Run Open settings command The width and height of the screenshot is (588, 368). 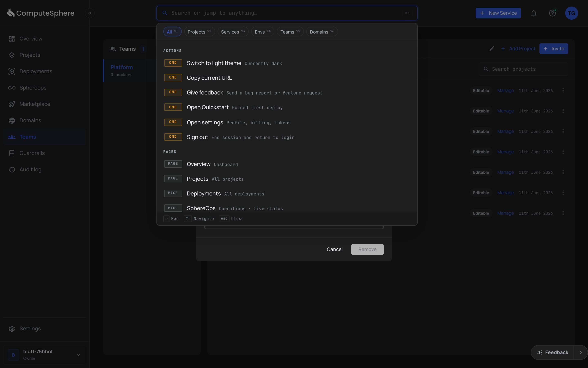(287, 122)
